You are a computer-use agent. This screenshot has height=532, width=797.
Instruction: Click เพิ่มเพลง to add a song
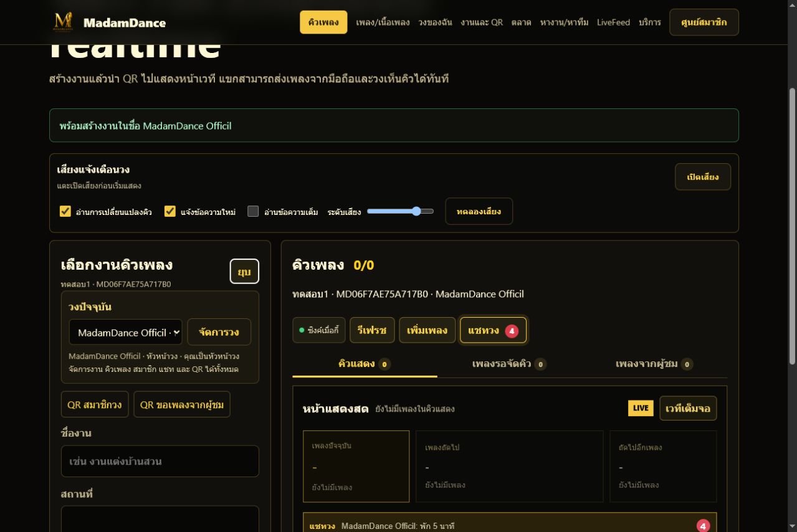point(427,330)
